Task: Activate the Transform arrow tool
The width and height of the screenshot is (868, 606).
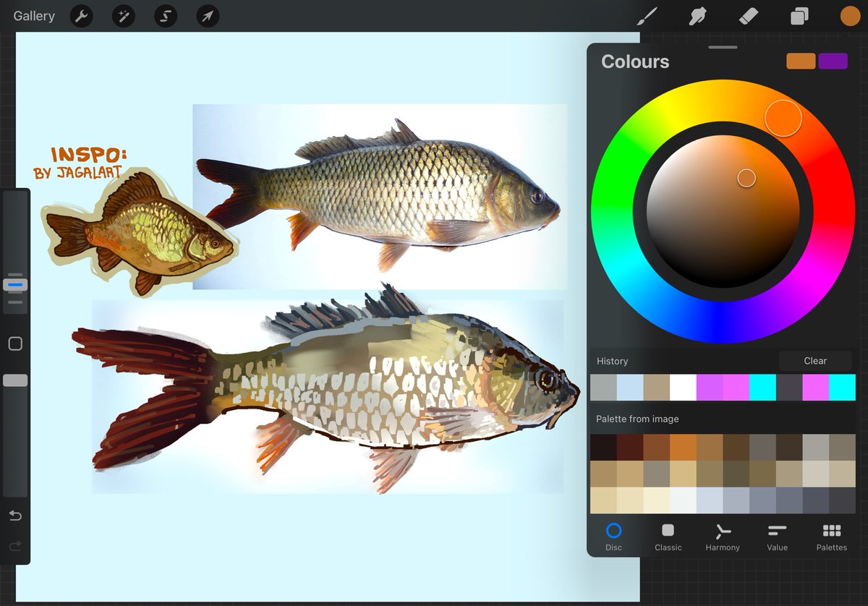Action: [208, 16]
